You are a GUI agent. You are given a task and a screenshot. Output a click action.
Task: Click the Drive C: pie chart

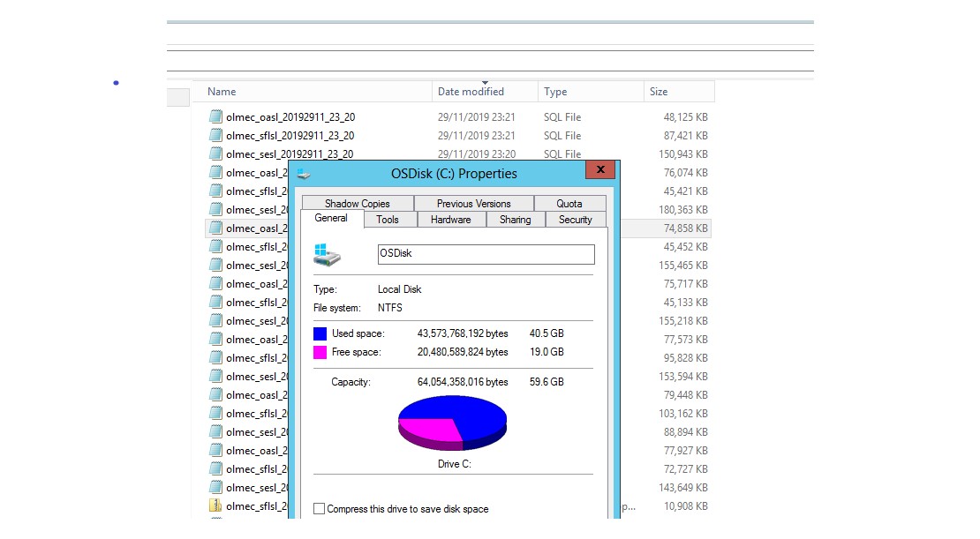(x=453, y=423)
